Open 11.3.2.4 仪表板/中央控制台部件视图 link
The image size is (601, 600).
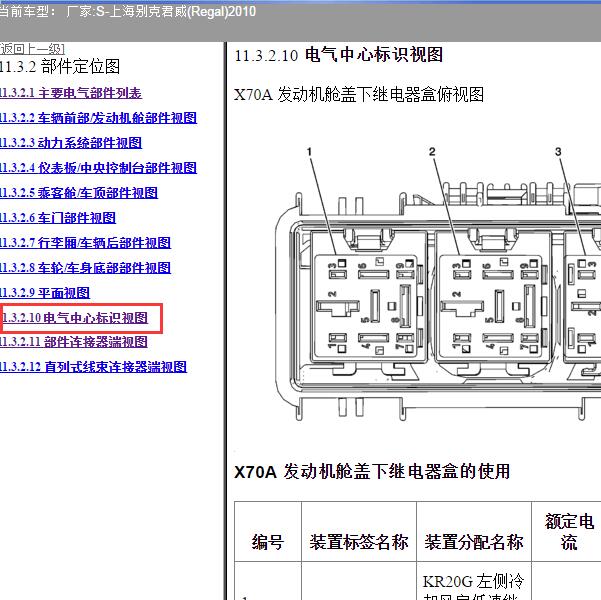tap(99, 168)
